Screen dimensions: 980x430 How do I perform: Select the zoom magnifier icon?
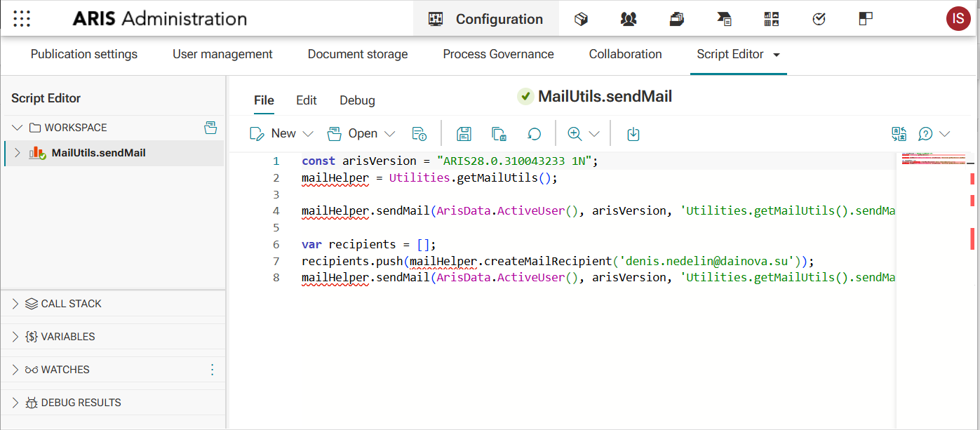(575, 133)
